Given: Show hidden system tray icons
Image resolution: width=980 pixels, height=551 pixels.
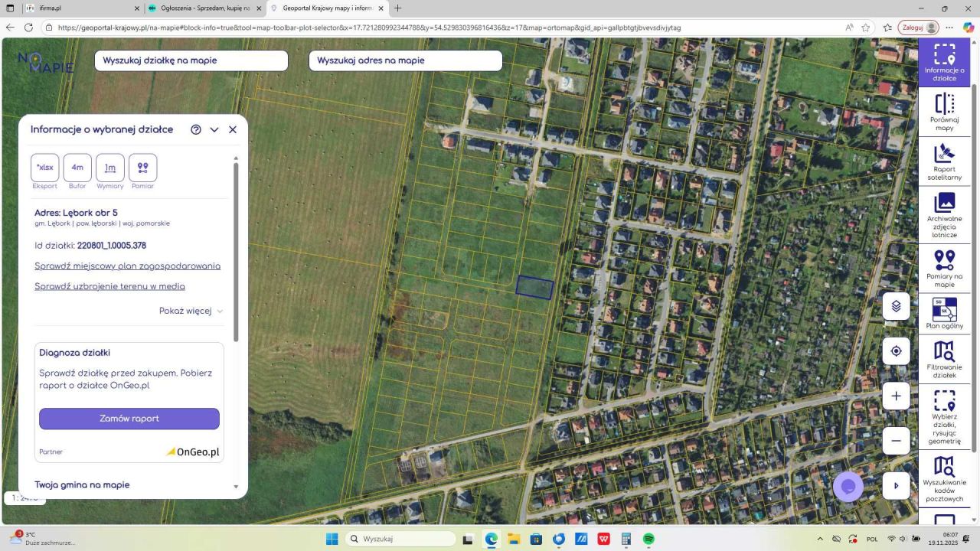Looking at the screenshot, I should click(820, 539).
